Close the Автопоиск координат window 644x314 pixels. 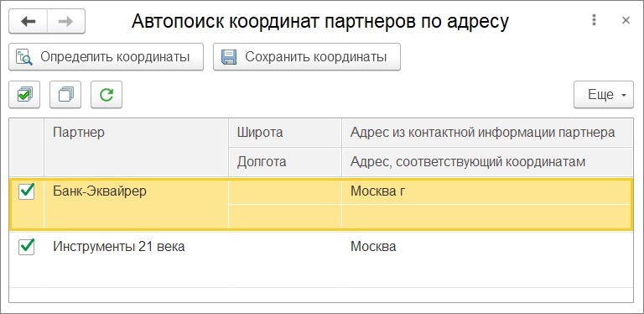click(x=626, y=20)
